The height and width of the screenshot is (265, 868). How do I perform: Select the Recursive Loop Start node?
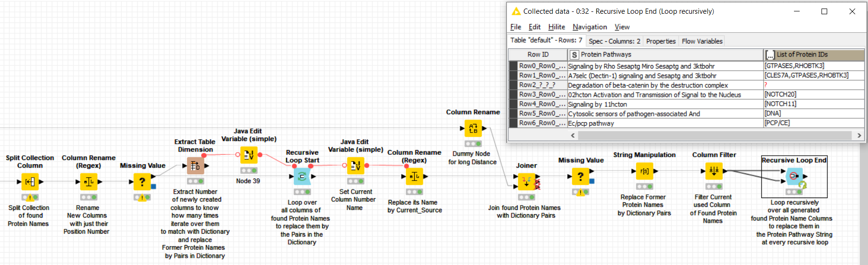click(302, 177)
